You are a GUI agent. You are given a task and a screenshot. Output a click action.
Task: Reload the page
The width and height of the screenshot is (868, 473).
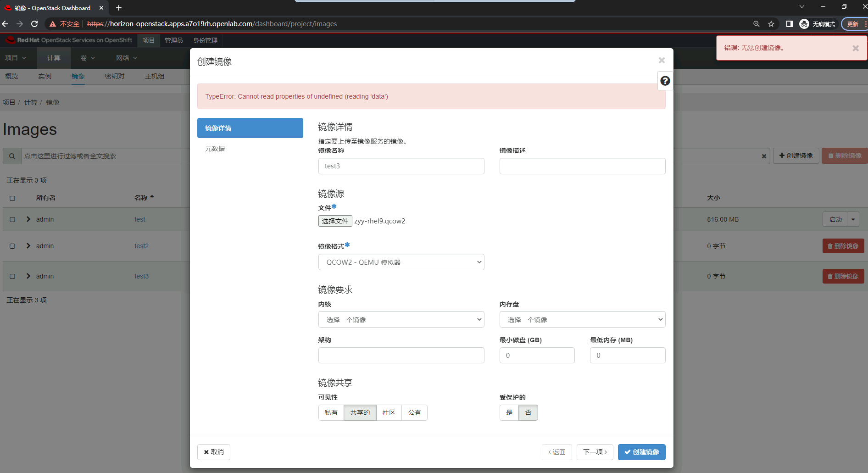click(34, 24)
